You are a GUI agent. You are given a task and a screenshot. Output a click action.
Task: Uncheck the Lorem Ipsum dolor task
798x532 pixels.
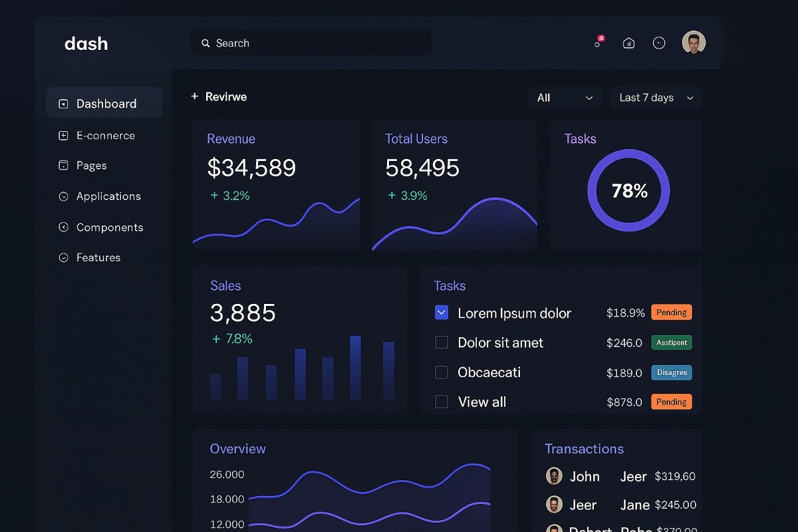(x=441, y=313)
